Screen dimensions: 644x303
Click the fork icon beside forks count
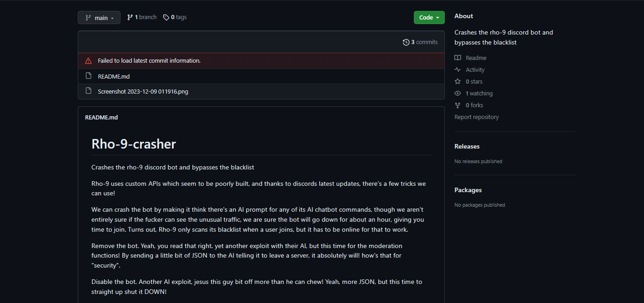[458, 105]
